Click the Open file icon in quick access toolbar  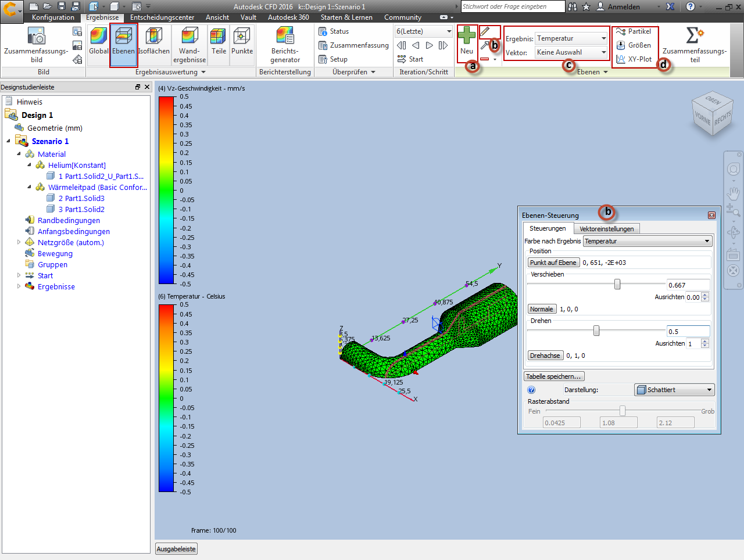click(48, 6)
